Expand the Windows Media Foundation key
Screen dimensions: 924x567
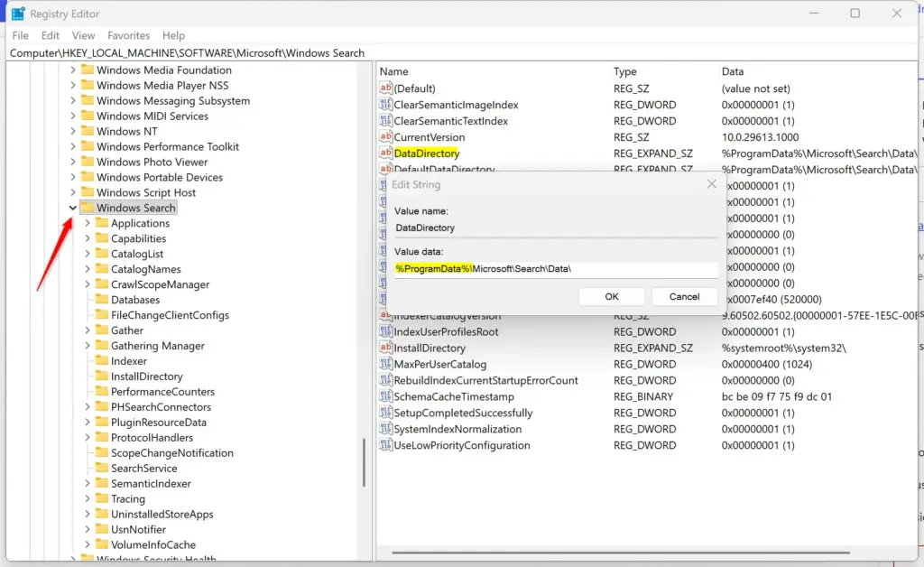72,70
